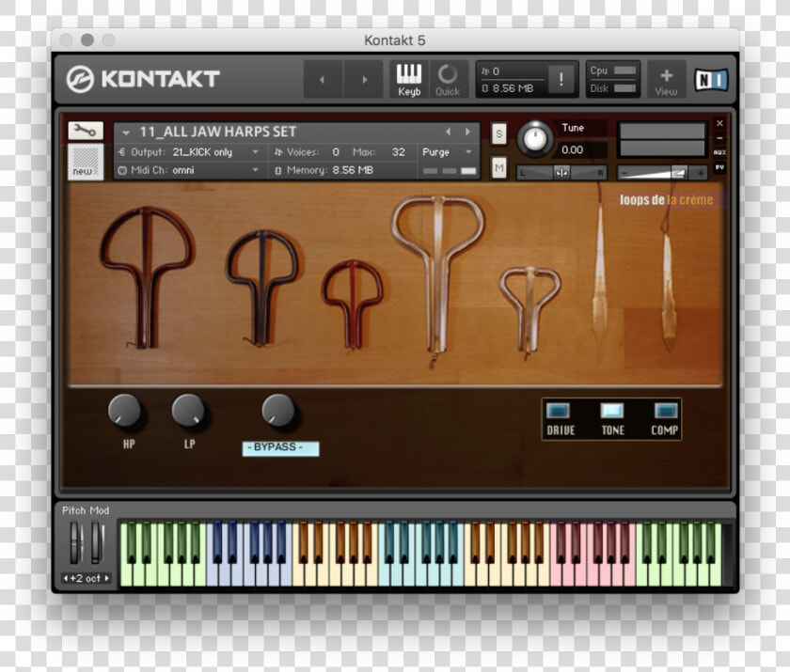Click the BYPASS button
The image size is (790, 672).
(280, 448)
